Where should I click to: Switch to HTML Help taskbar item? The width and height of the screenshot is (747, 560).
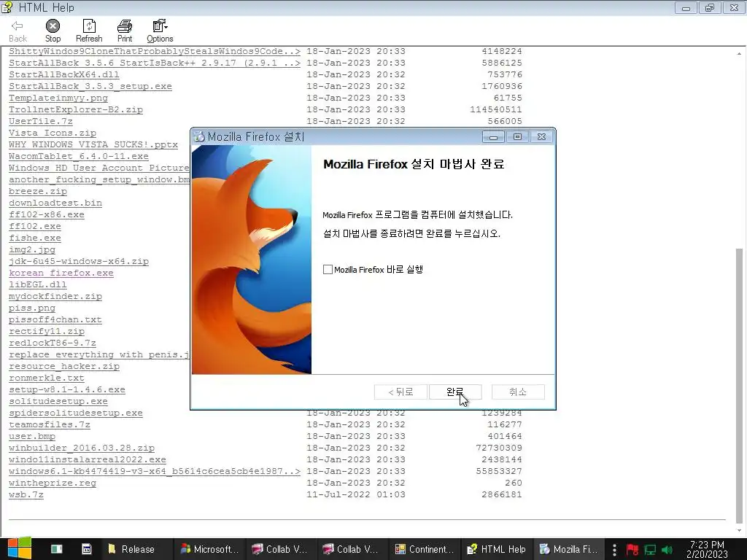click(x=496, y=549)
